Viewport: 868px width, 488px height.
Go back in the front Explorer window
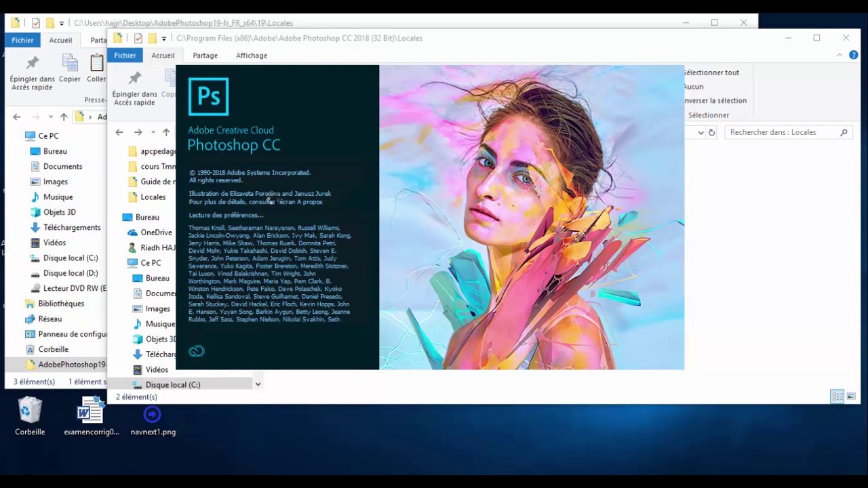click(x=119, y=132)
